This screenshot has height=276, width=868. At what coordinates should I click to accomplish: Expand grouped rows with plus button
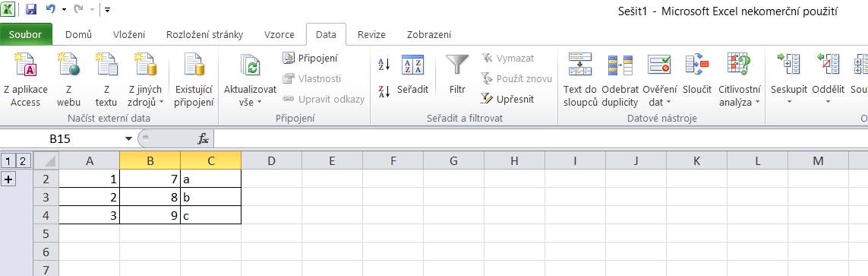(8, 179)
